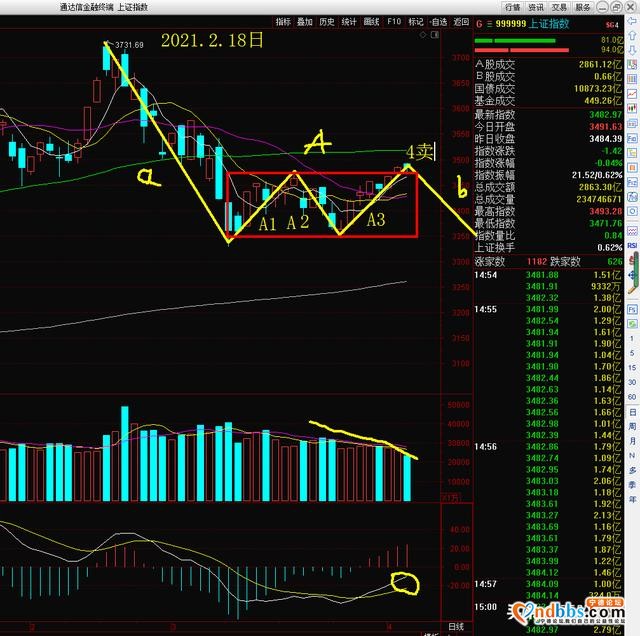The image size is (640, 636).
Task: Click 返回 (Return) button in toolbar
Action: (x=460, y=20)
